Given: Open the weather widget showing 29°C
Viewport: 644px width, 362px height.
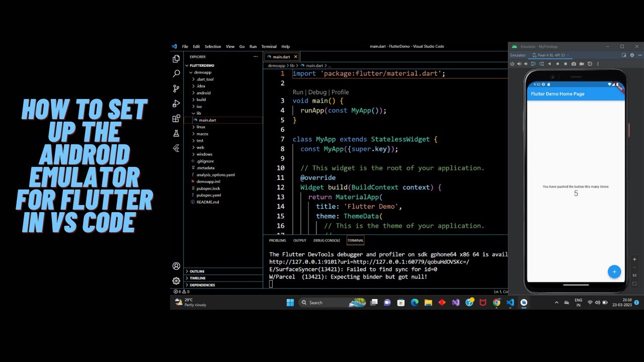Looking at the screenshot, I should [191, 302].
